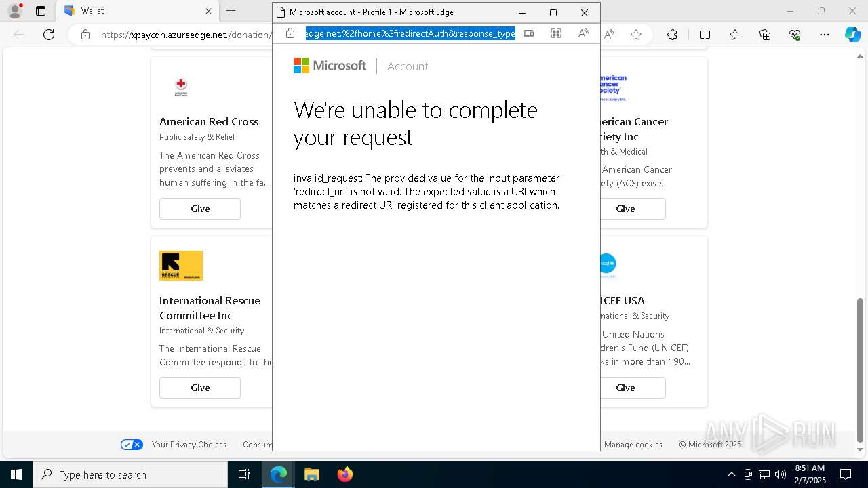Open the Edge profile avatar menu
The image size is (868, 488).
[15, 11]
